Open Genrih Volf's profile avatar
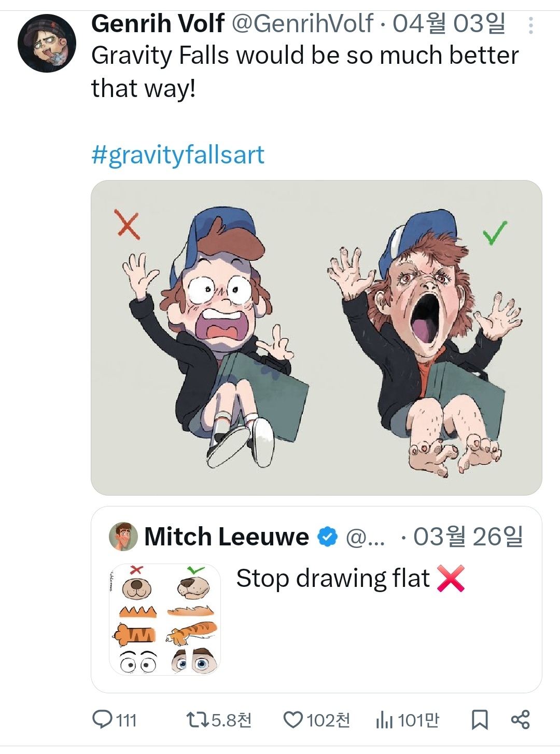560x754 pixels. (47, 43)
